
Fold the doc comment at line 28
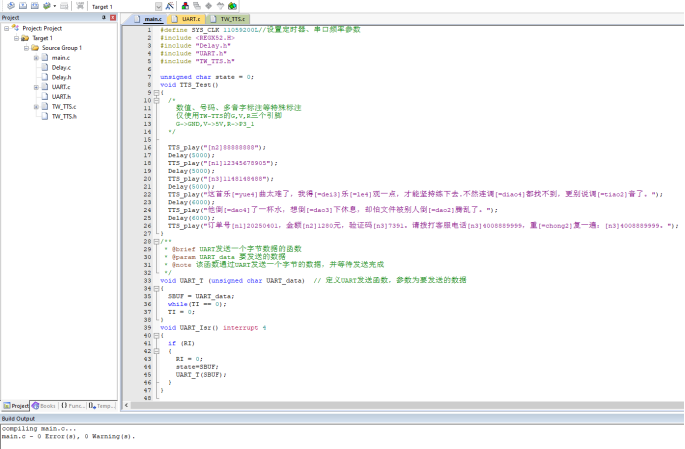156,242
